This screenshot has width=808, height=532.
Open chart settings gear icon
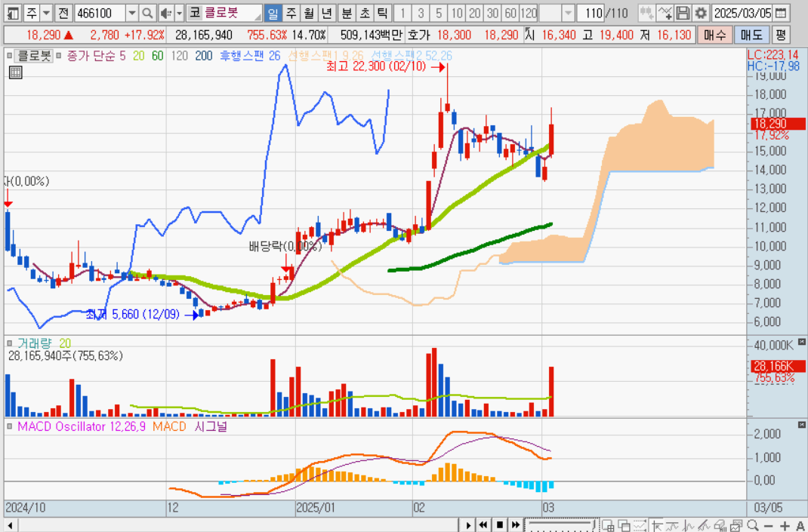coord(700,13)
